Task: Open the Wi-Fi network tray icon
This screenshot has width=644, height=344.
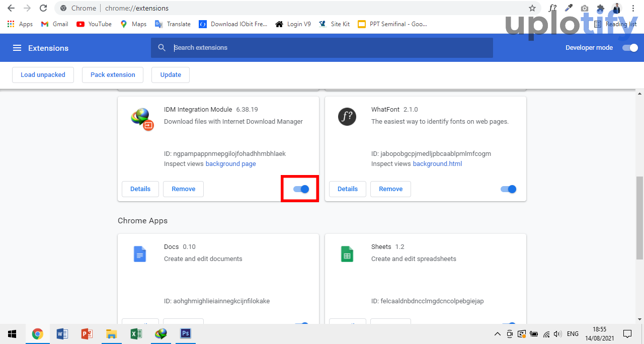Action: tap(546, 334)
